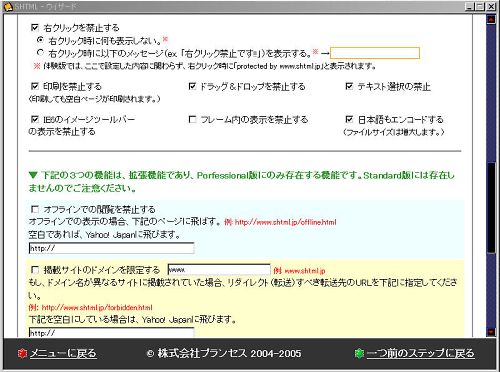The width and height of the screenshot is (500, 372).
Task: Enable 掲載サイトのドメインを限定する checkbox
Action: pos(35,269)
